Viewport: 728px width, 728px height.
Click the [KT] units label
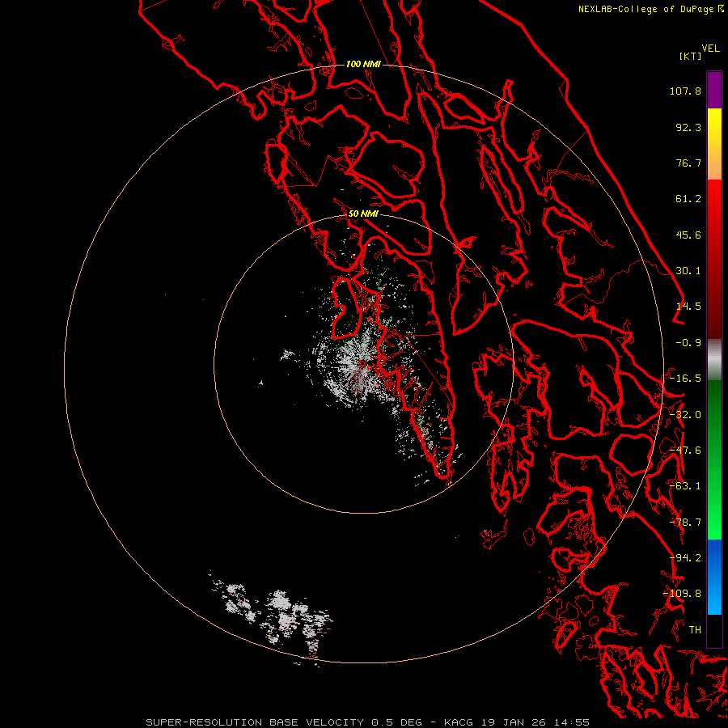click(x=691, y=56)
